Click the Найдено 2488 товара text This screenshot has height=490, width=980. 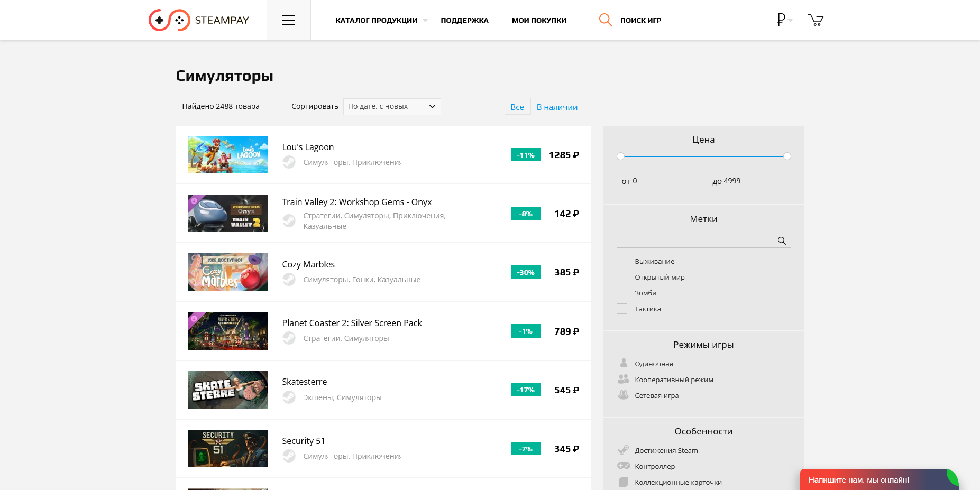221,106
